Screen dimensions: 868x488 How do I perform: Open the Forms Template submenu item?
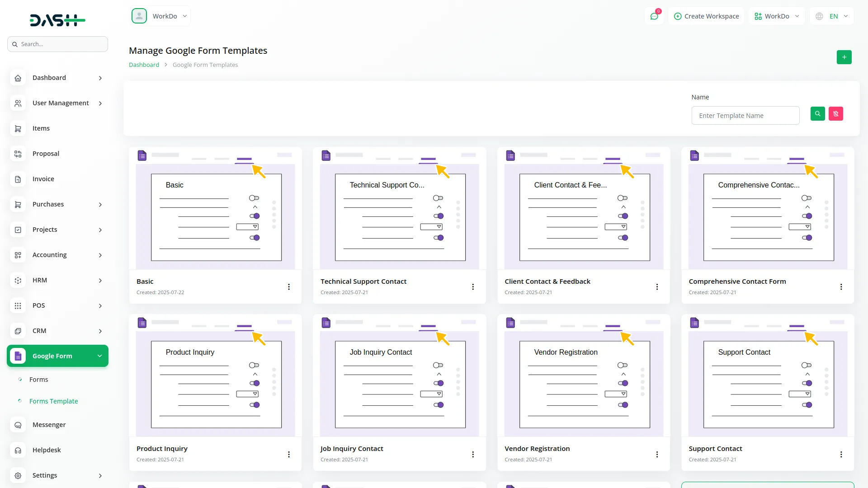(53, 401)
